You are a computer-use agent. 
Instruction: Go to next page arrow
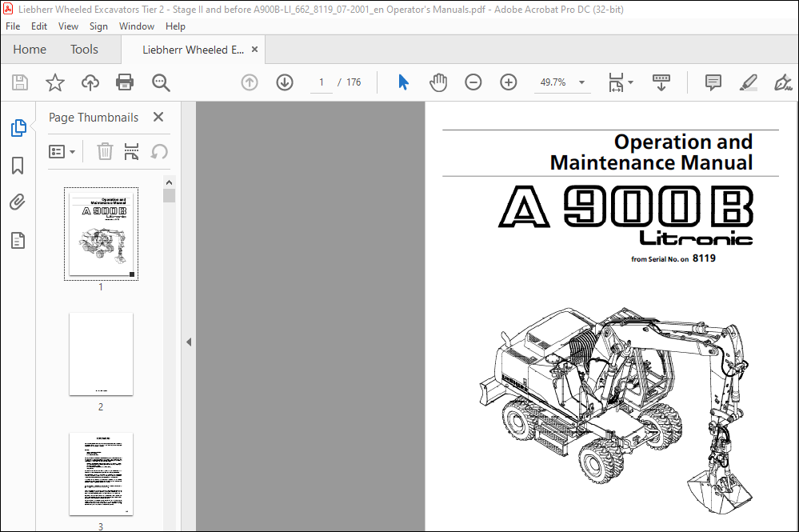click(x=285, y=82)
